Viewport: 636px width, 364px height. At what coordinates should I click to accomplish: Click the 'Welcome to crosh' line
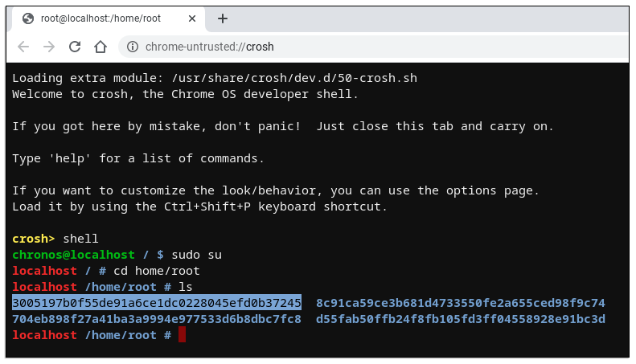pos(185,94)
